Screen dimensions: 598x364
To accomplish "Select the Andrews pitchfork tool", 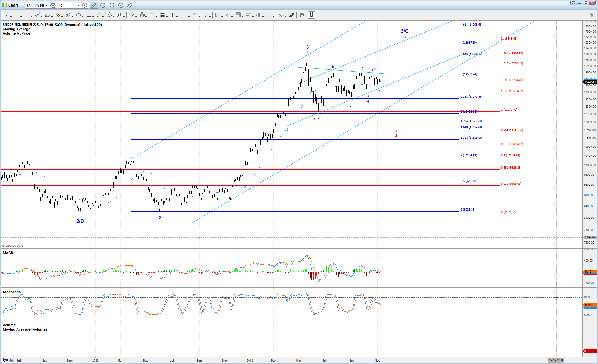I will coord(58,15).
